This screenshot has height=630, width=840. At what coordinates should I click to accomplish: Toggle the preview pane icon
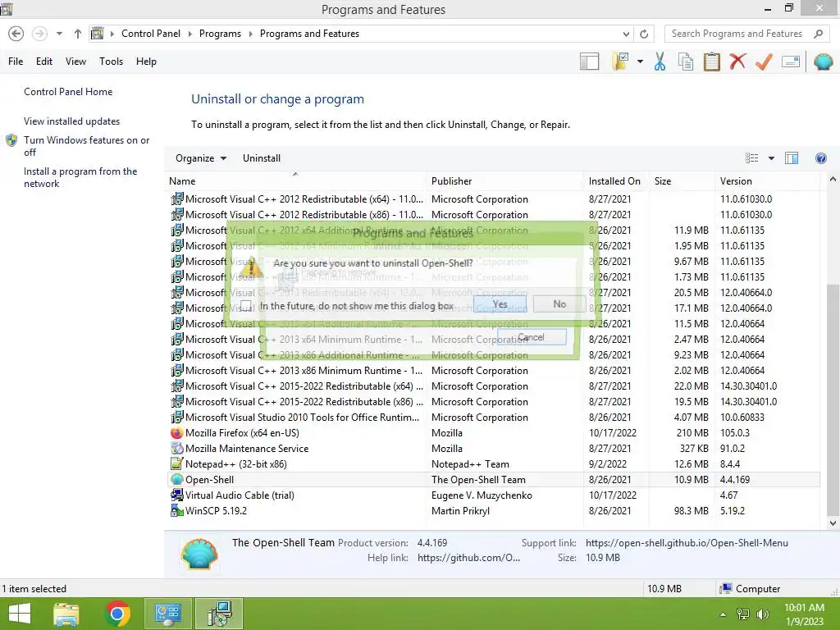pyautogui.click(x=792, y=158)
